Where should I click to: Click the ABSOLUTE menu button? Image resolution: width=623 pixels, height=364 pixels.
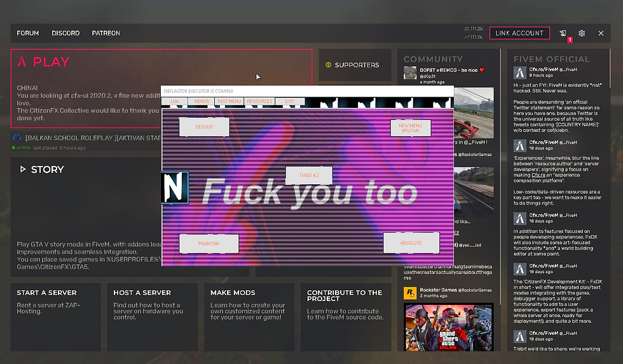[411, 243]
